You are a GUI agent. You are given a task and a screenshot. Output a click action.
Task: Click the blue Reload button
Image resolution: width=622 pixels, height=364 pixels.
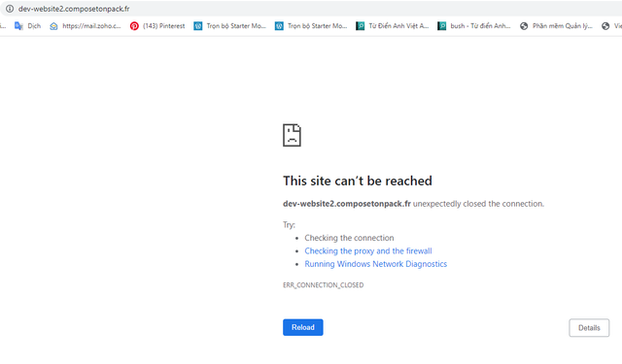coord(303,327)
